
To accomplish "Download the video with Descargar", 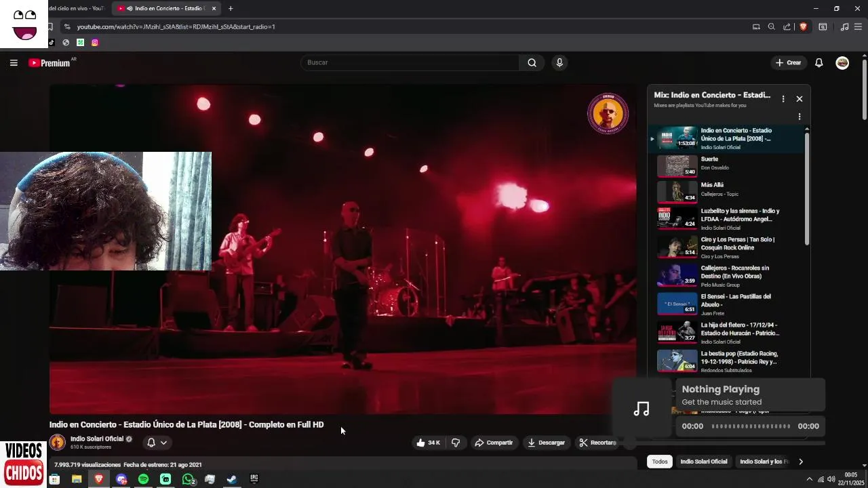I will 547,443.
